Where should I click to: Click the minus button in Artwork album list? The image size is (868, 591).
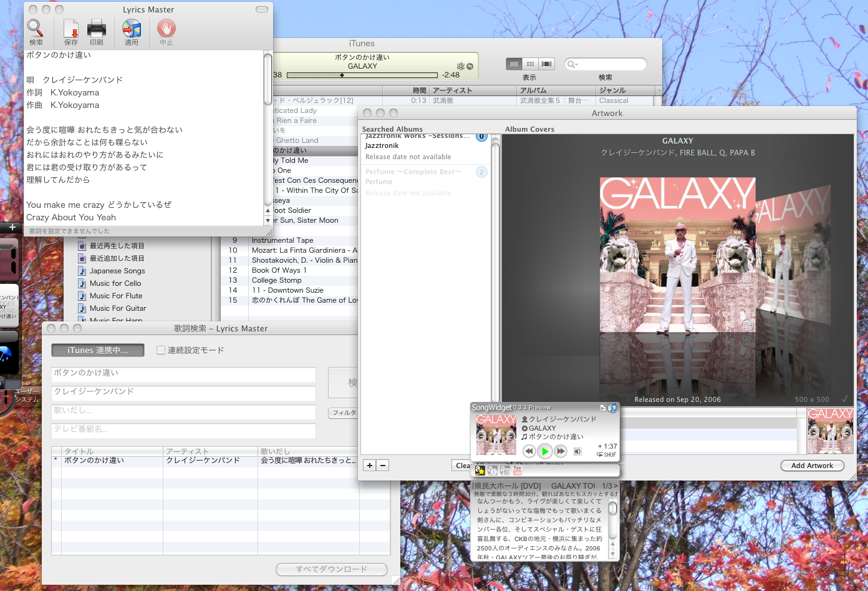point(383,465)
